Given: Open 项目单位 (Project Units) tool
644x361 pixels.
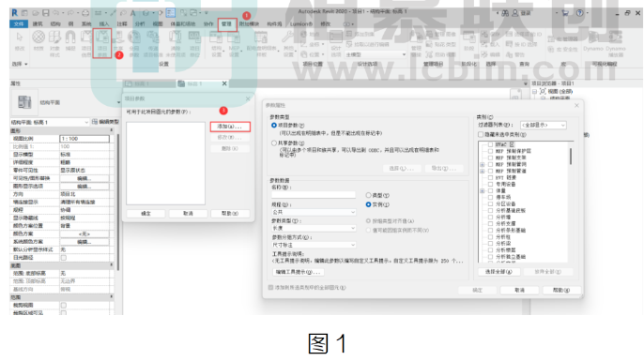Looking at the screenshot, I should pyautogui.click(x=194, y=43).
